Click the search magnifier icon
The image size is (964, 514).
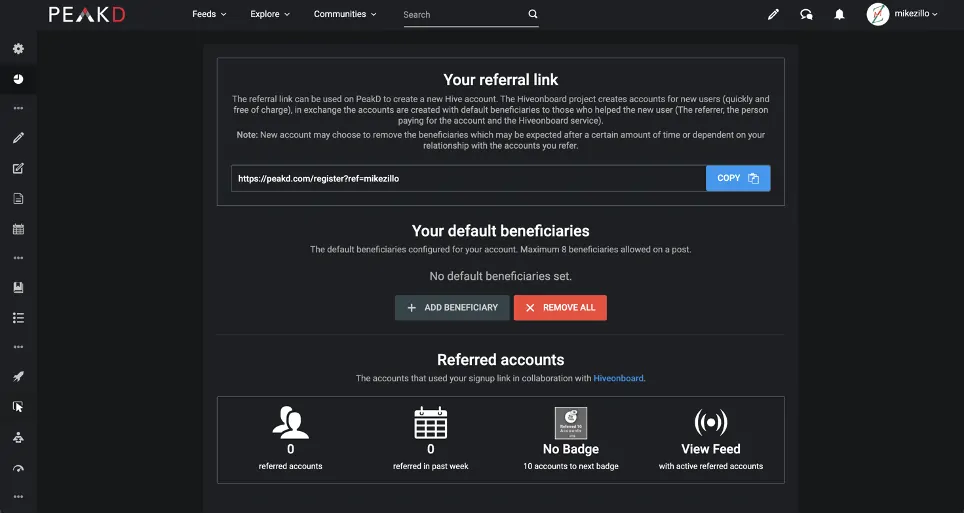click(532, 14)
